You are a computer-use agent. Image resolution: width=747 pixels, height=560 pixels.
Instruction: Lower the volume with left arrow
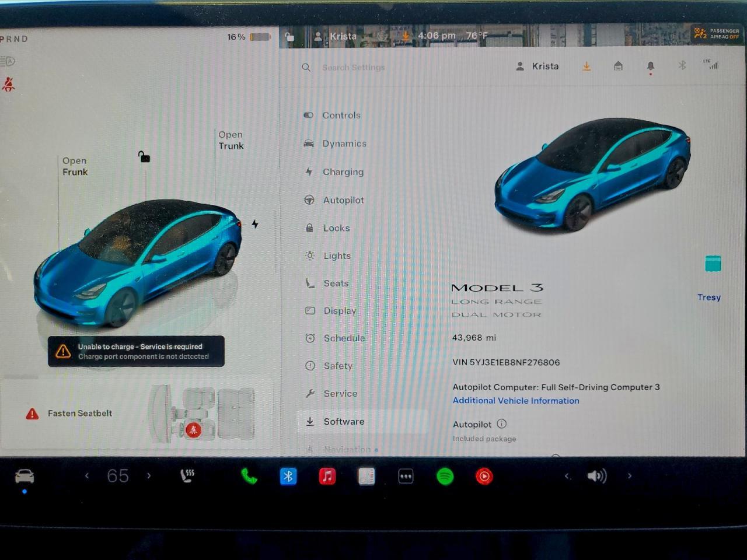pos(566,476)
